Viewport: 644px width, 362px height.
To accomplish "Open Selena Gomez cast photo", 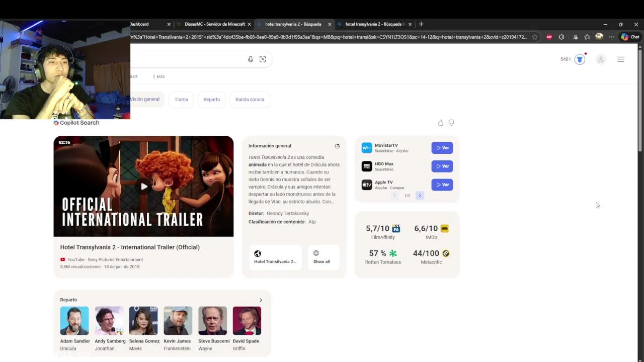I will point(143,321).
